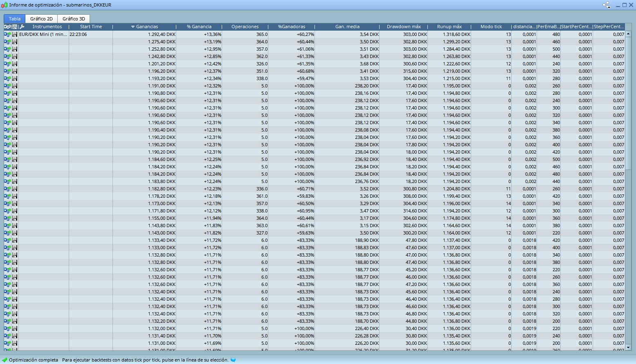Click the save icon in the table header
The height and width of the screenshot is (364, 636).
tap(15, 27)
